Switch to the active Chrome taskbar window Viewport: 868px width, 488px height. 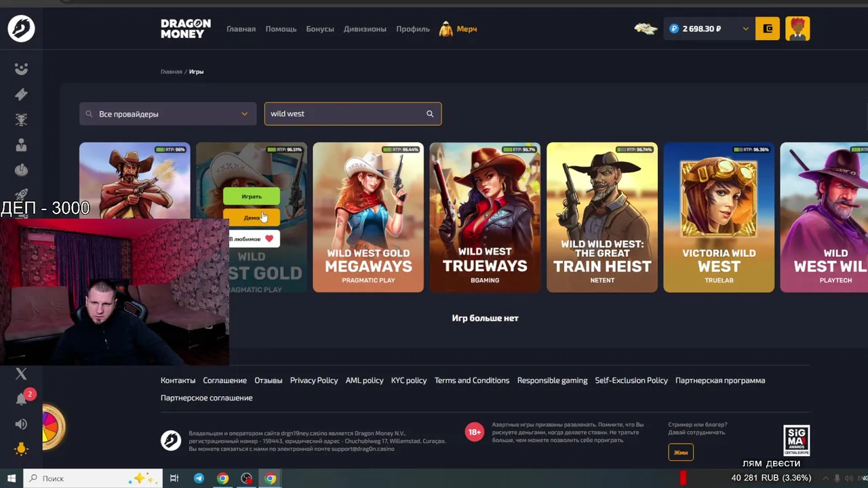coord(271,479)
